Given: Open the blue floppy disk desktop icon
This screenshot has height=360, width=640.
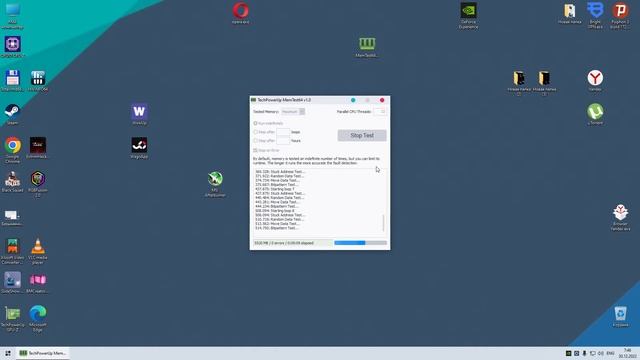Looking at the screenshot, I should [x=12, y=80].
